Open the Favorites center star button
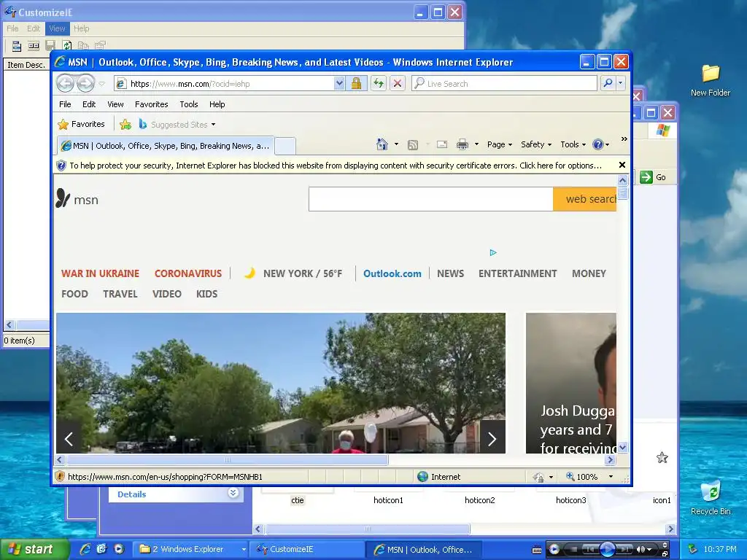 pos(81,124)
